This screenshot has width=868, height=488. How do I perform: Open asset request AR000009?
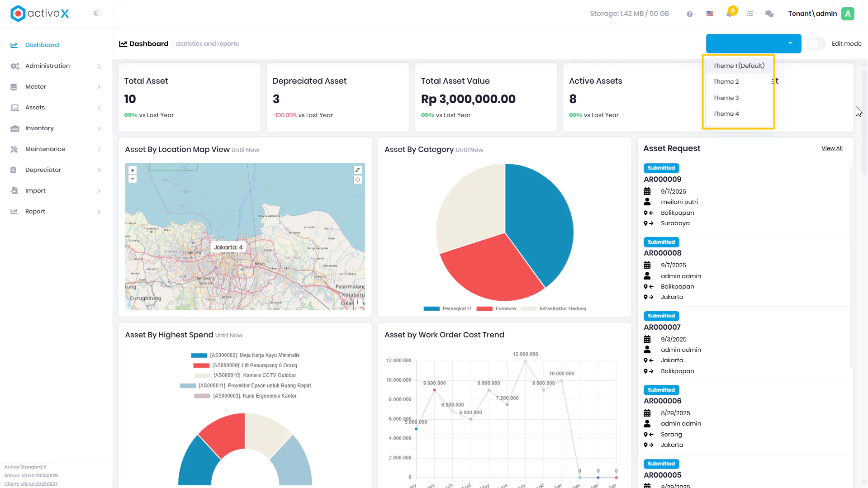(662, 180)
